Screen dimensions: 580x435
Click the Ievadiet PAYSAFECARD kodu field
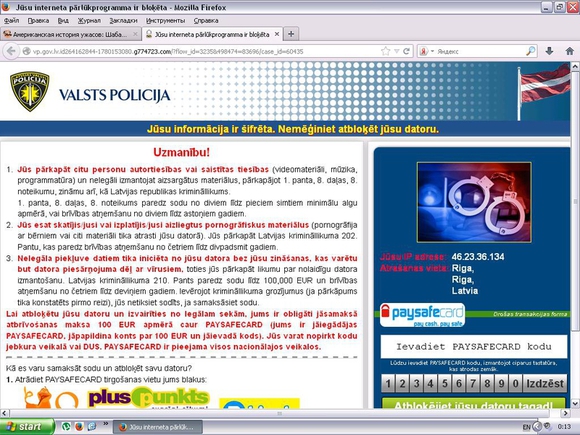[x=473, y=347]
